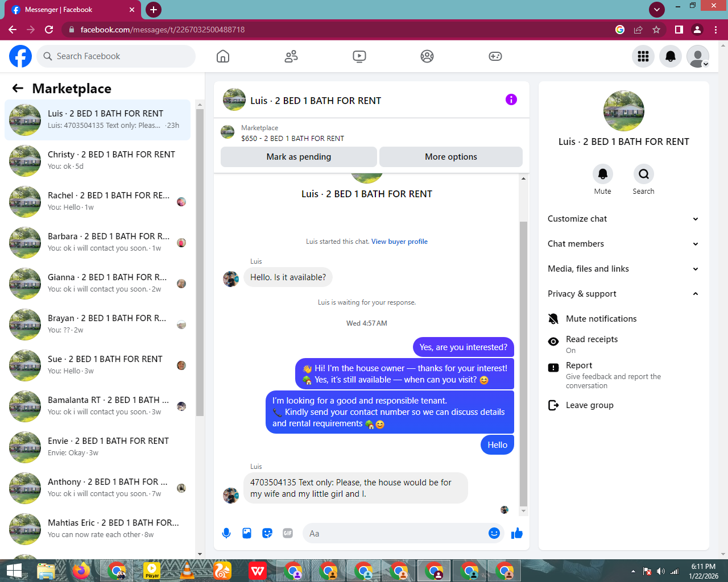Viewport: 728px width, 582px height.
Task: Open Gianna's rental conversation
Action: point(98,284)
